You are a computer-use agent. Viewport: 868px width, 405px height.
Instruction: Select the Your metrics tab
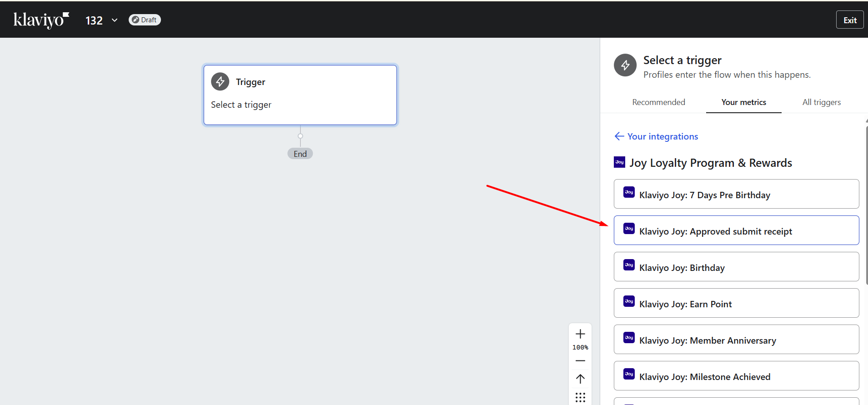(743, 102)
